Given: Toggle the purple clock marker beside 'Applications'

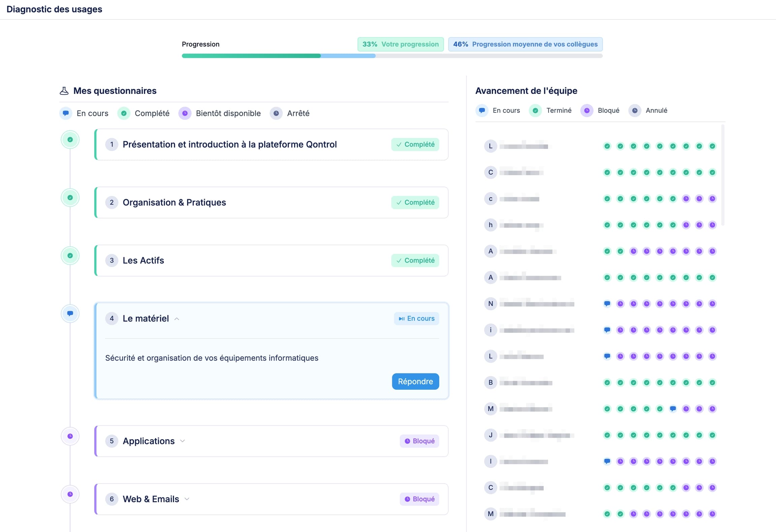Looking at the screenshot, I should tap(70, 436).
